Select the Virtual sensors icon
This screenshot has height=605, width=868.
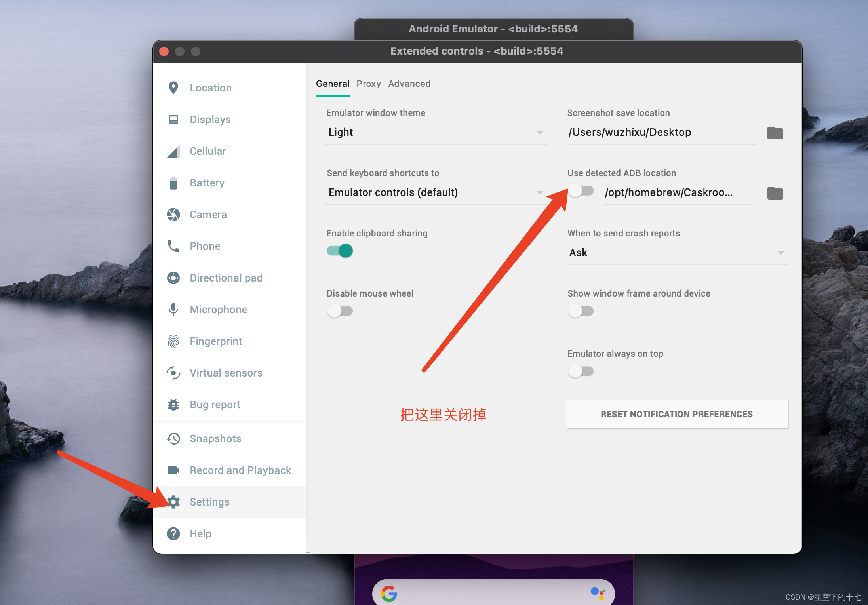[173, 373]
